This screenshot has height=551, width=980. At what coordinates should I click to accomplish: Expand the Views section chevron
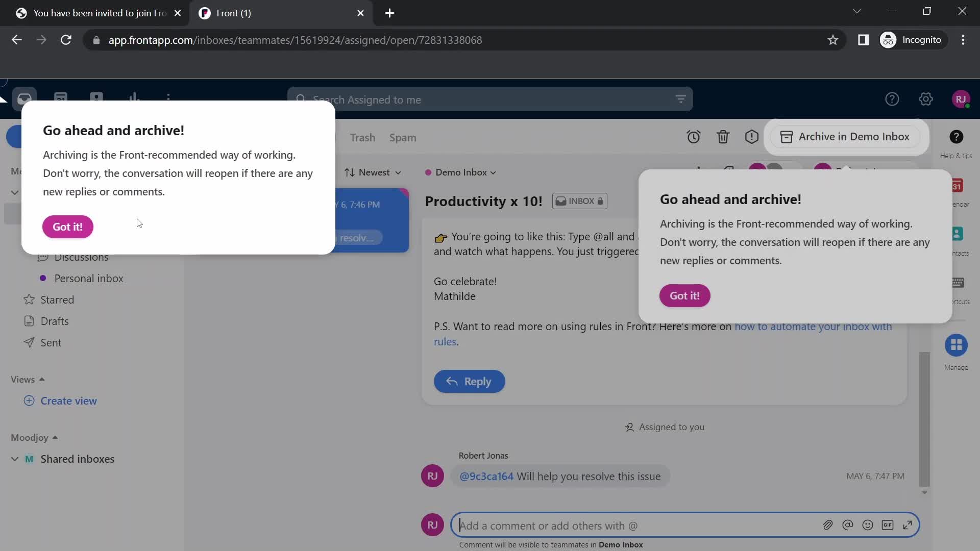point(42,379)
